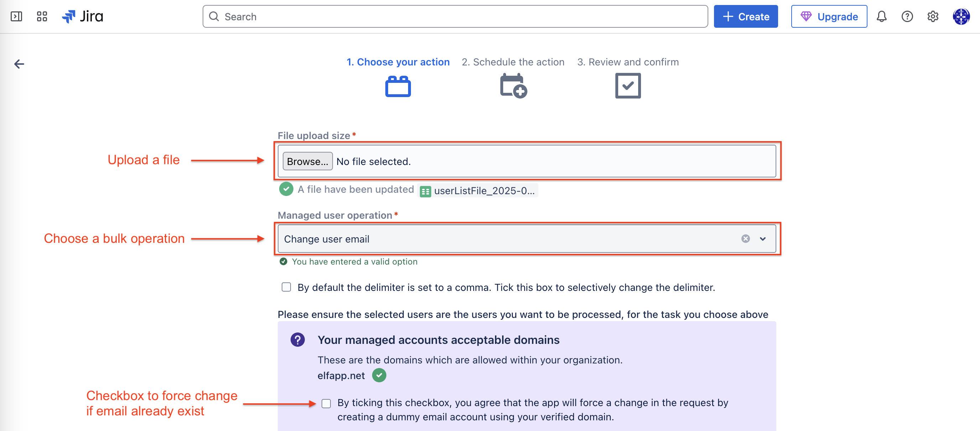980x431 pixels.
Task: Clear the Change user email selection
Action: (746, 239)
